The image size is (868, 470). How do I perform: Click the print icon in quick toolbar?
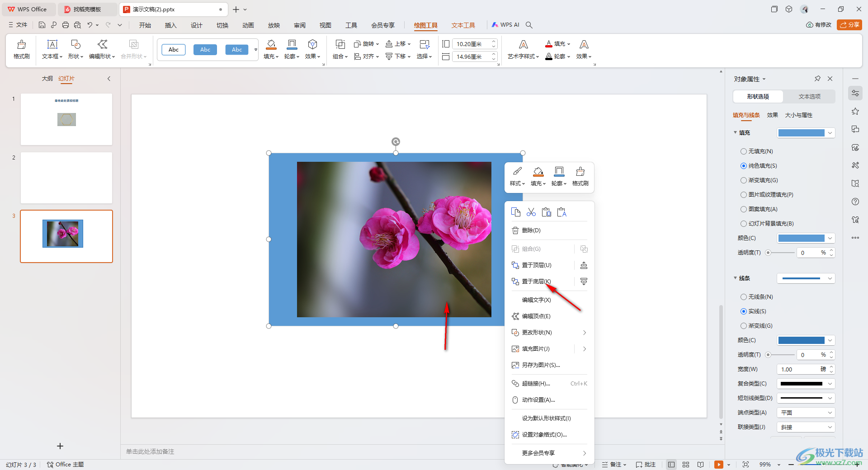click(66, 25)
